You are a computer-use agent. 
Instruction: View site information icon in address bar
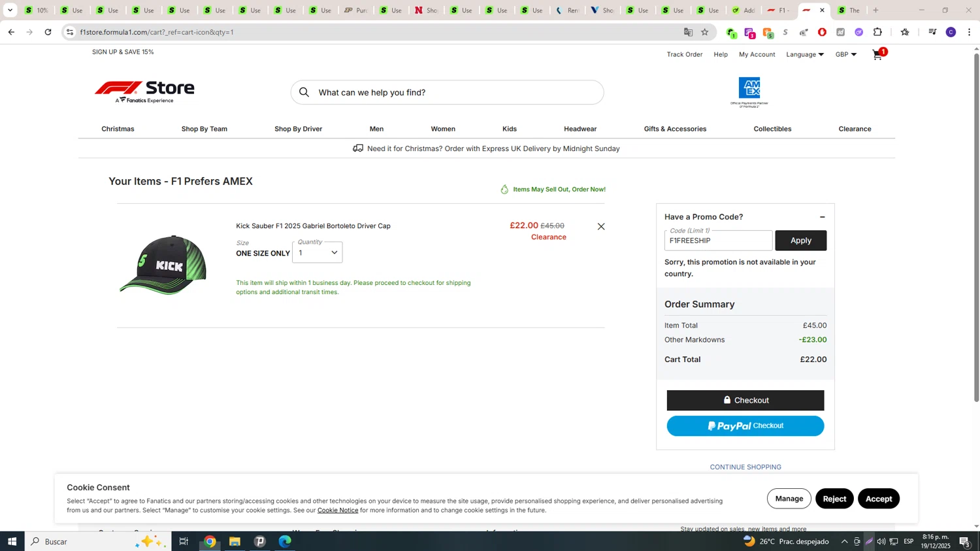(70, 32)
